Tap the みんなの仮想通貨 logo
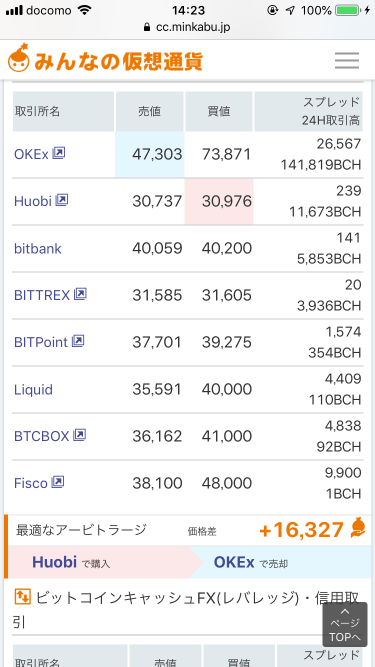 (x=105, y=60)
